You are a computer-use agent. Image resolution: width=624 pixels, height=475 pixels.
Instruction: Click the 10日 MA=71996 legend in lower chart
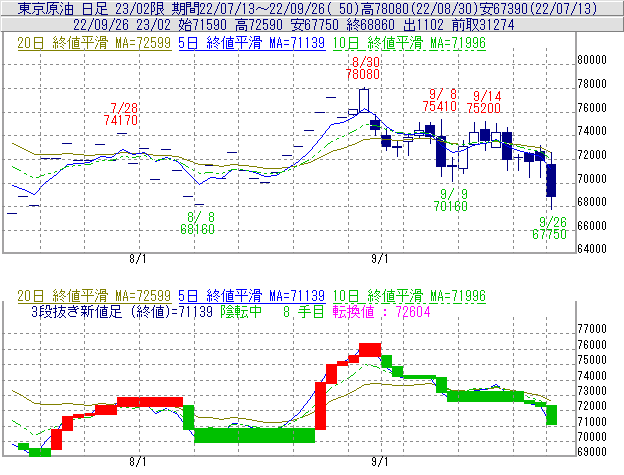coord(409,296)
